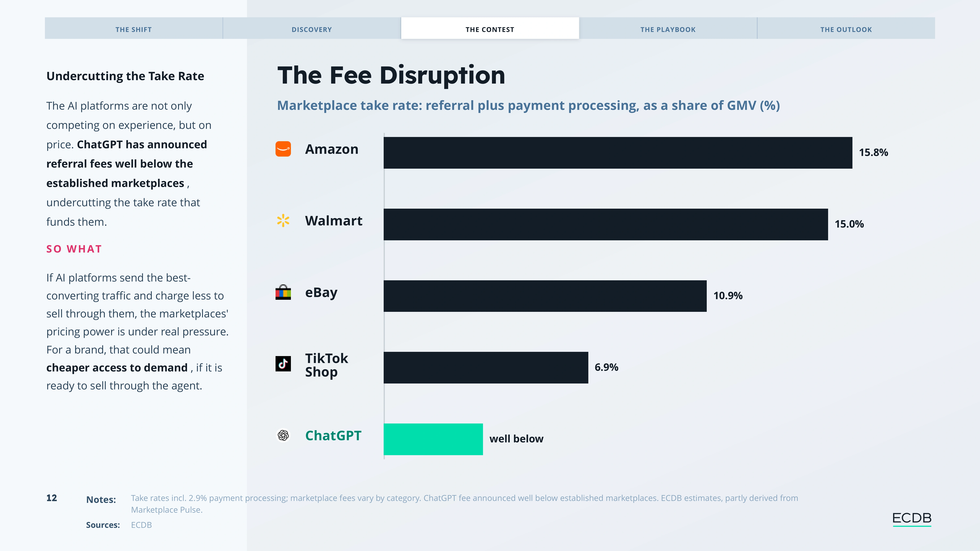This screenshot has height=551, width=980.
Task: Click the green ChatGPT bar
Action: 433,439
